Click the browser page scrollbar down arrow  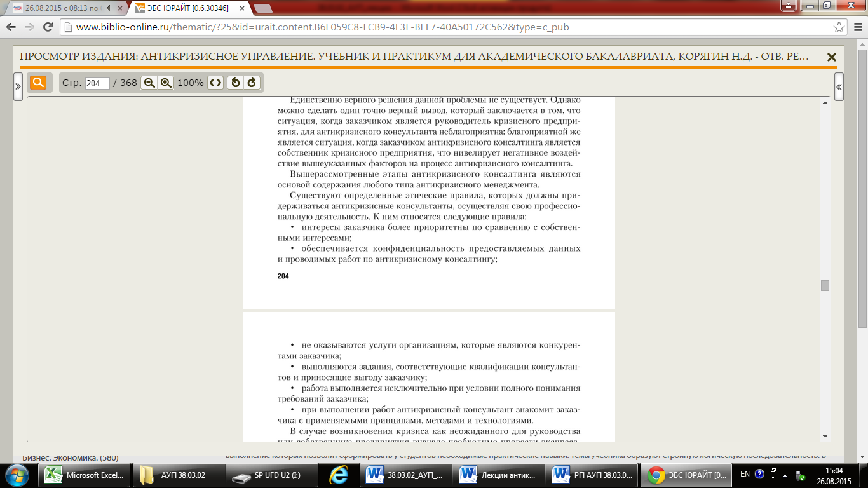coord(861,457)
